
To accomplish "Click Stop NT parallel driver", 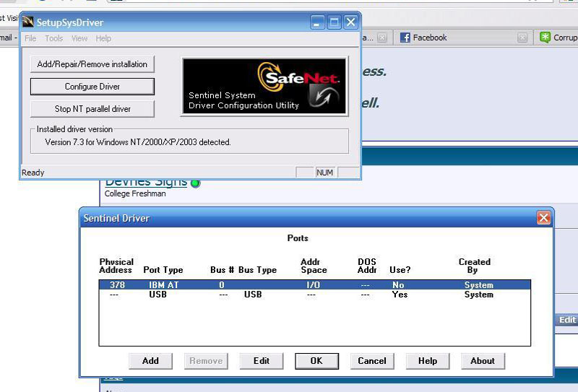I will pos(92,109).
